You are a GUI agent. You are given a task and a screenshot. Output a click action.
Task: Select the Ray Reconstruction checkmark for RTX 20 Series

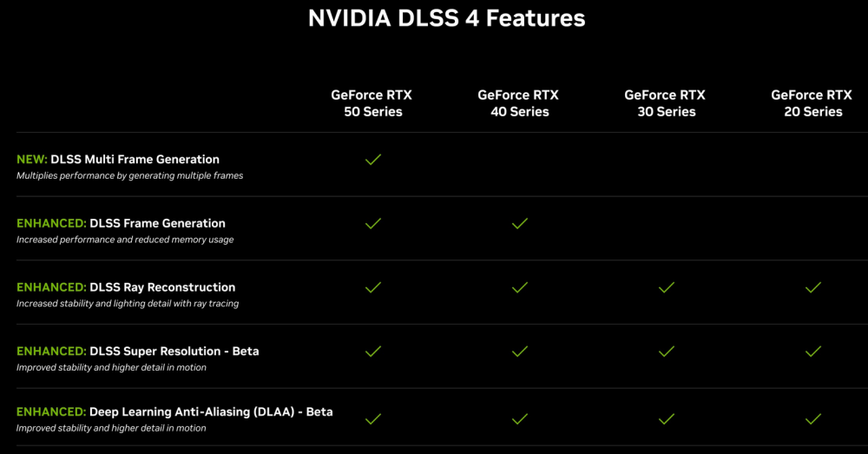tap(813, 287)
